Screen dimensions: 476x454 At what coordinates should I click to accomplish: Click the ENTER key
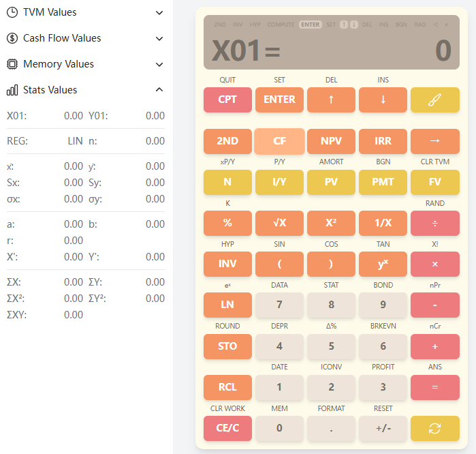(279, 100)
